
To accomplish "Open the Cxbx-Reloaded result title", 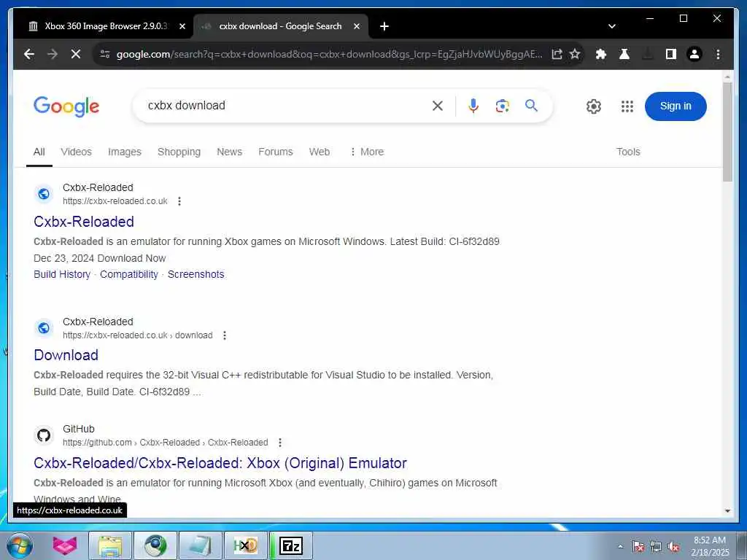I will click(84, 222).
